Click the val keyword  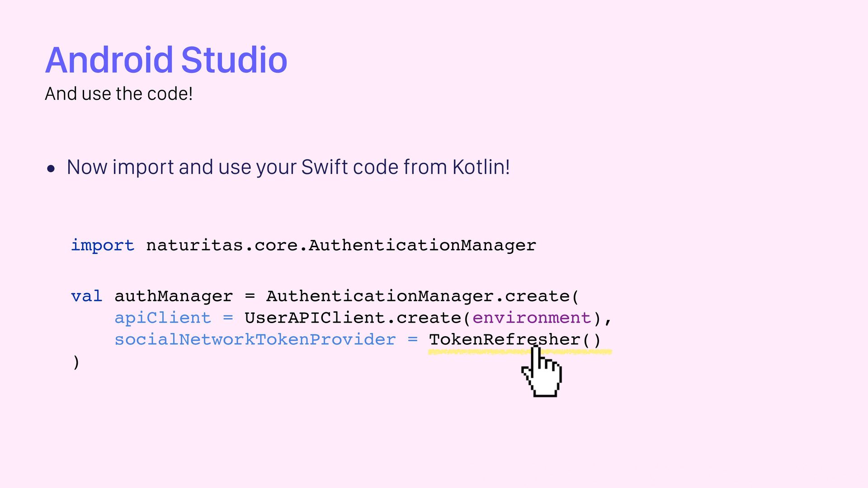click(x=87, y=296)
